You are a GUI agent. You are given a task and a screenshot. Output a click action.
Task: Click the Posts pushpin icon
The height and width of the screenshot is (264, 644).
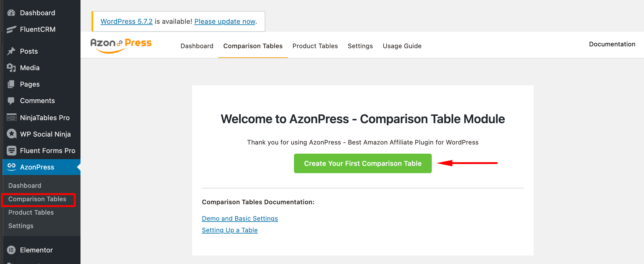point(11,51)
